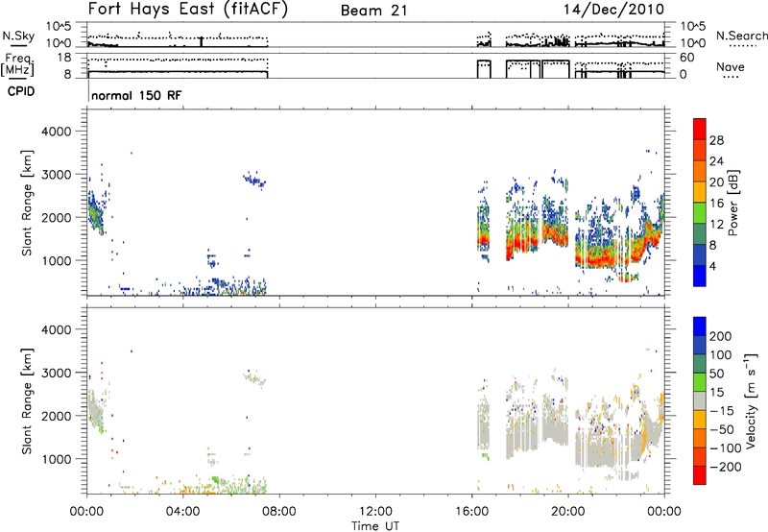The height and width of the screenshot is (532, 768).
Task: Click the 'normal 150 RF' text
Action: (x=136, y=95)
